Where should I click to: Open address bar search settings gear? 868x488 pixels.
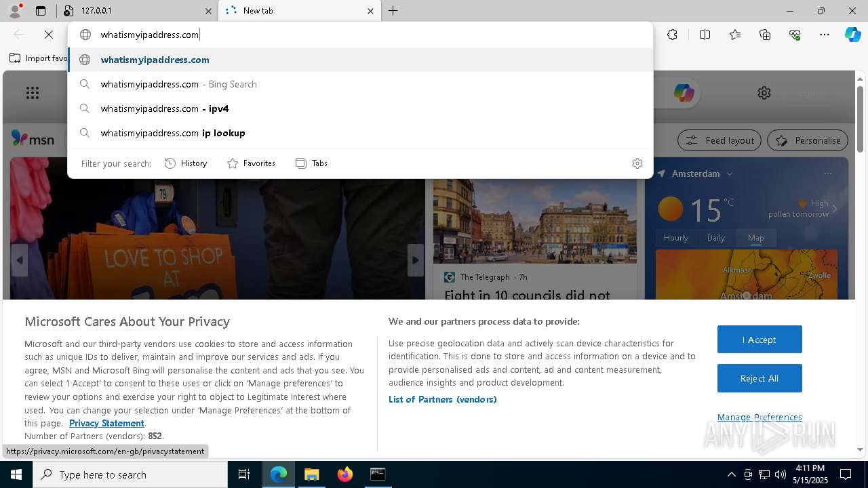pos(637,163)
